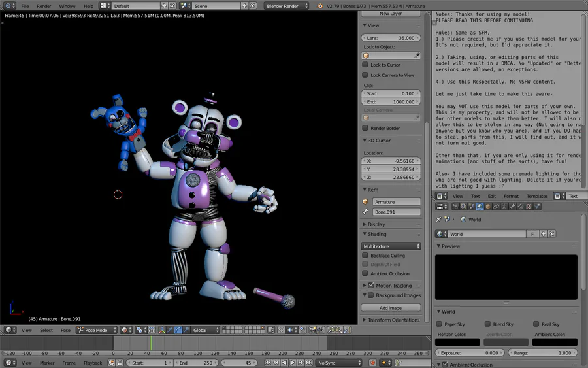The image size is (588, 368).
Task: Click the OpenGL render image camera icon
Action: point(312,330)
